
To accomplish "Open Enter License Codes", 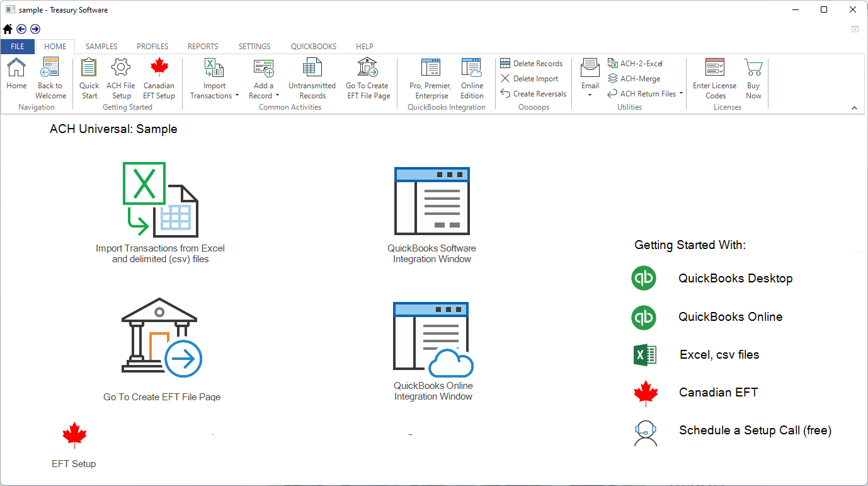I will coord(715,78).
